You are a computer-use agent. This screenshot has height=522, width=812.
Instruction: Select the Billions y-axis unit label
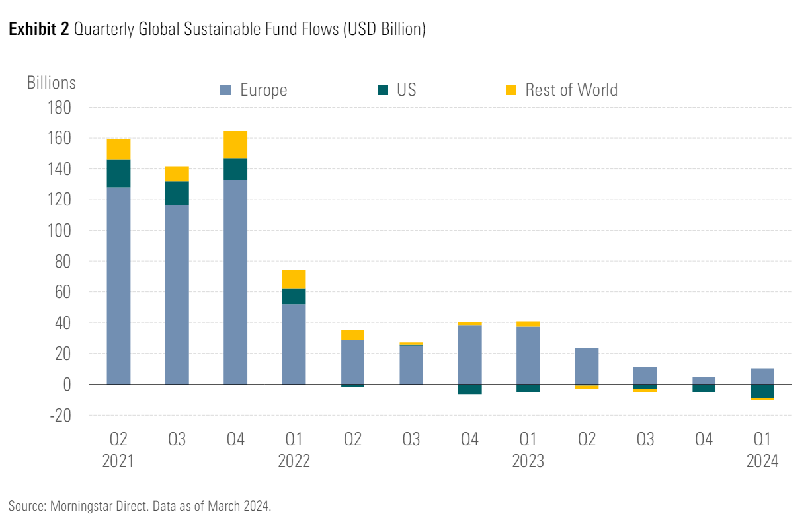[51, 83]
